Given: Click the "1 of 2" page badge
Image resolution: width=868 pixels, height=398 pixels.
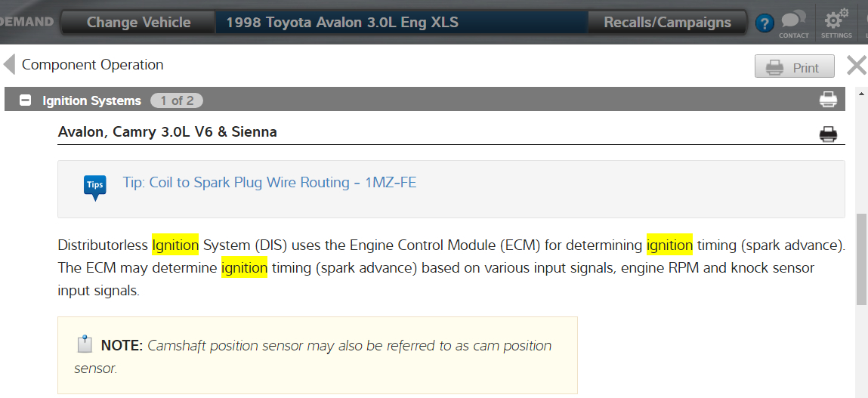Looking at the screenshot, I should (x=177, y=100).
